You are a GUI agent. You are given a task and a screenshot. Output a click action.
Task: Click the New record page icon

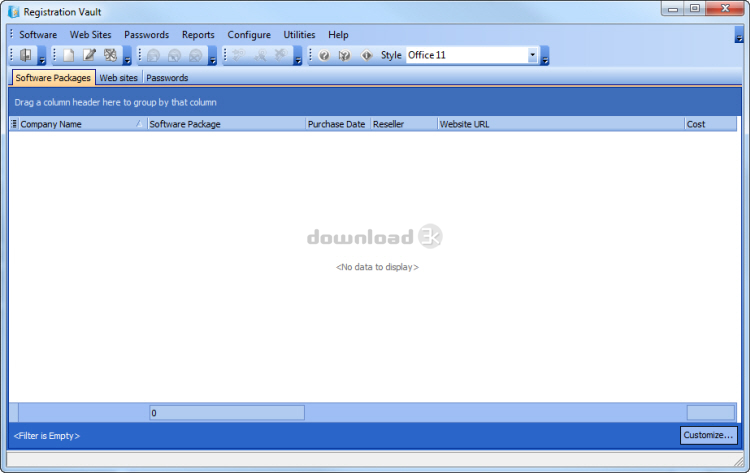click(68, 55)
